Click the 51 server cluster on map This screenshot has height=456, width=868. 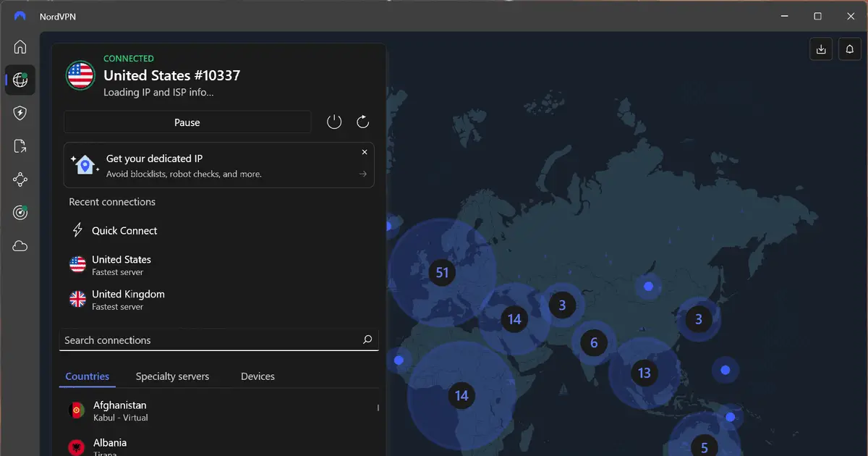click(442, 273)
